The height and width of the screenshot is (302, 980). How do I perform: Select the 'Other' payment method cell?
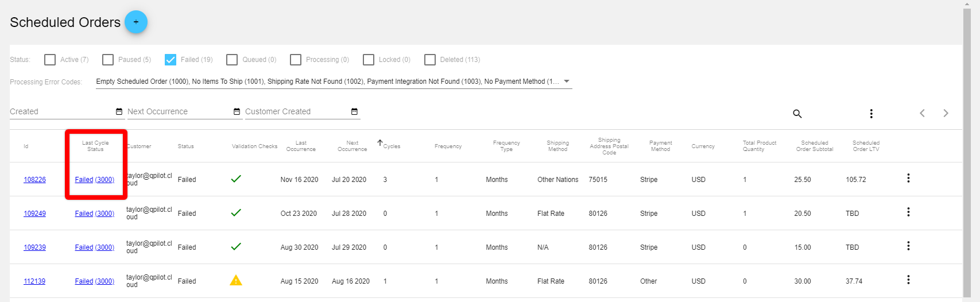coord(649,281)
